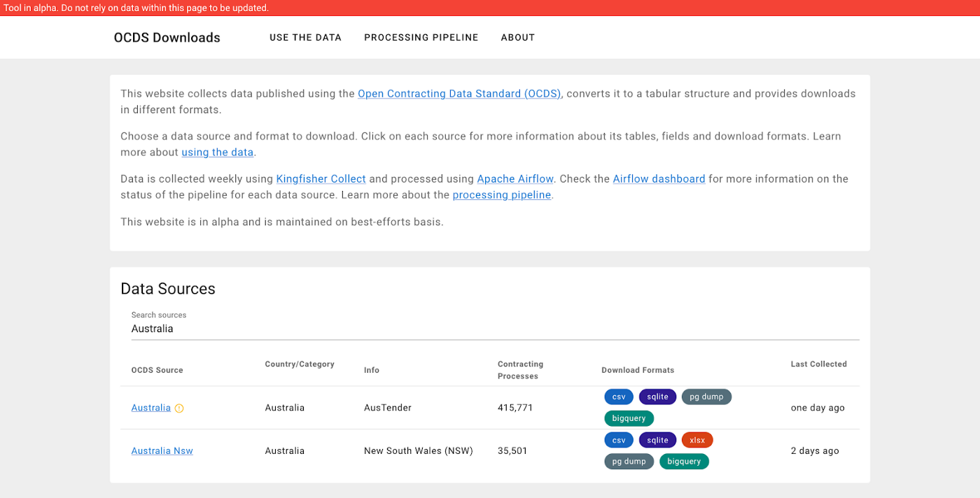This screenshot has height=498, width=980.
Task: Click the pg dump badge for Australia Nsw
Action: tap(629, 461)
